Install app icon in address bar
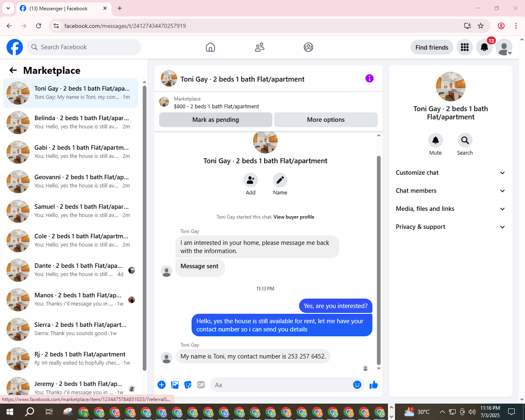 (468, 26)
